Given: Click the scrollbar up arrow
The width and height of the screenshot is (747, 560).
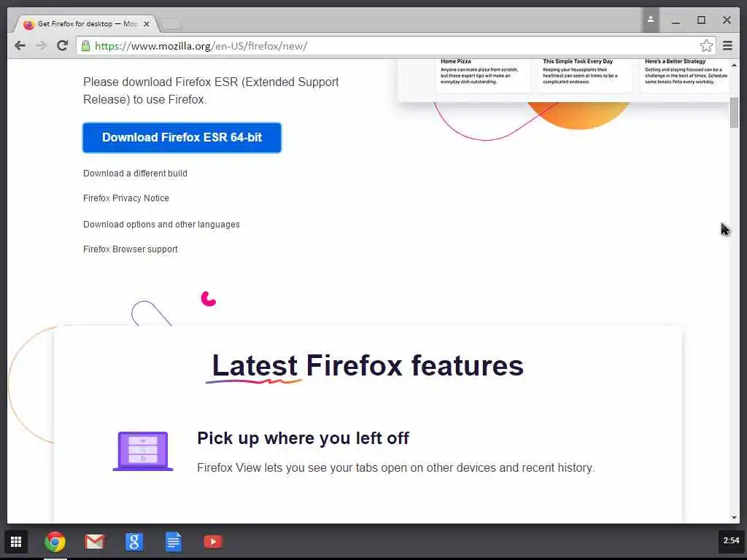Looking at the screenshot, I should [x=734, y=65].
